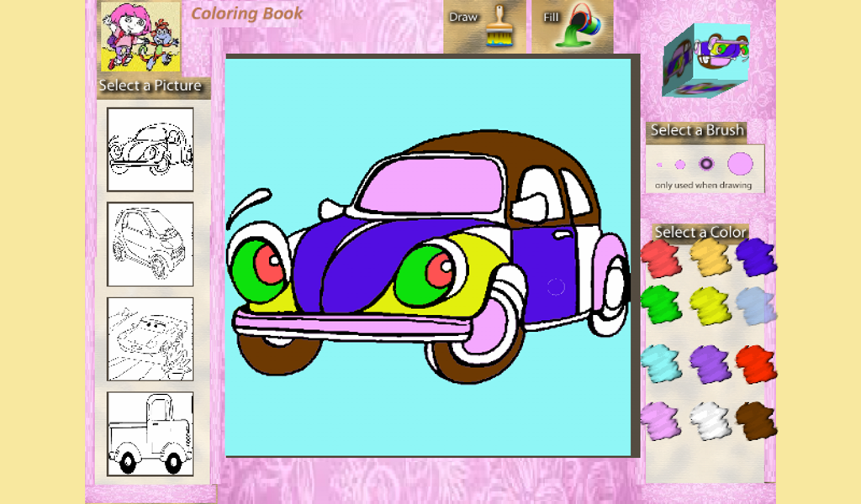Click the Select a Picture heading
Screen dimensions: 861x504
click(150, 86)
